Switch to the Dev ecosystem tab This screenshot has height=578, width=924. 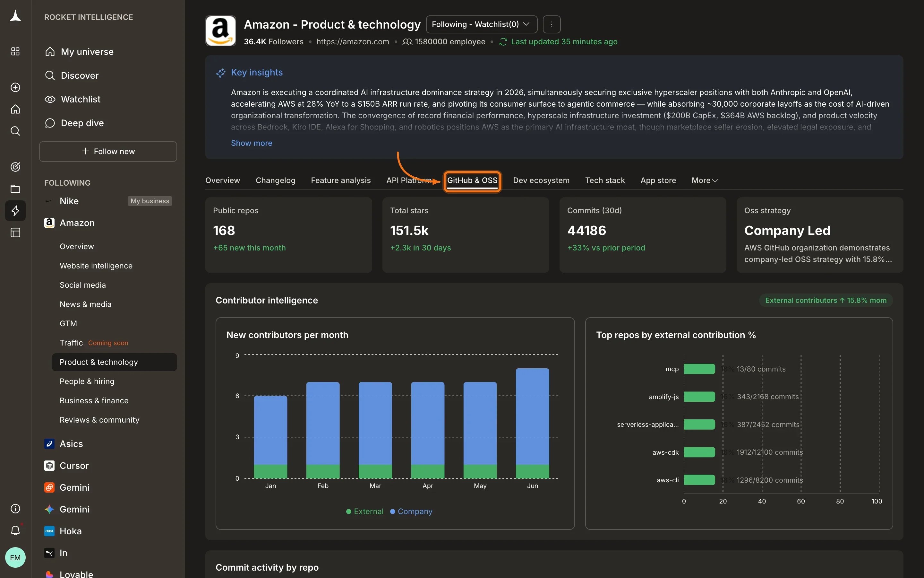[542, 180]
